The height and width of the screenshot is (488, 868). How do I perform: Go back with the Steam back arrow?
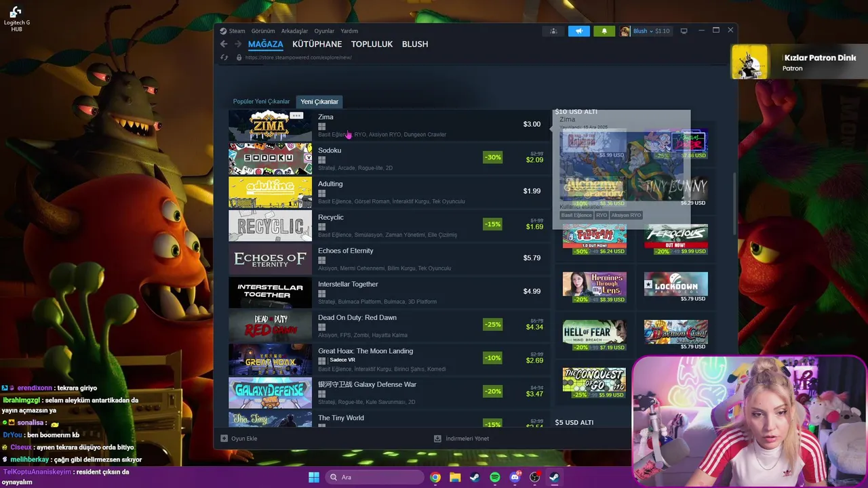click(x=224, y=44)
